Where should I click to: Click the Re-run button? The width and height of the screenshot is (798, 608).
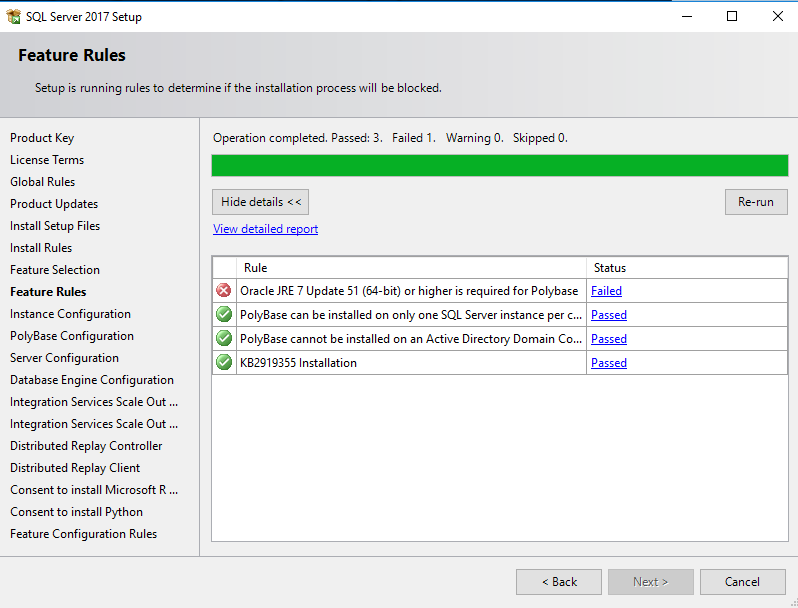[756, 202]
